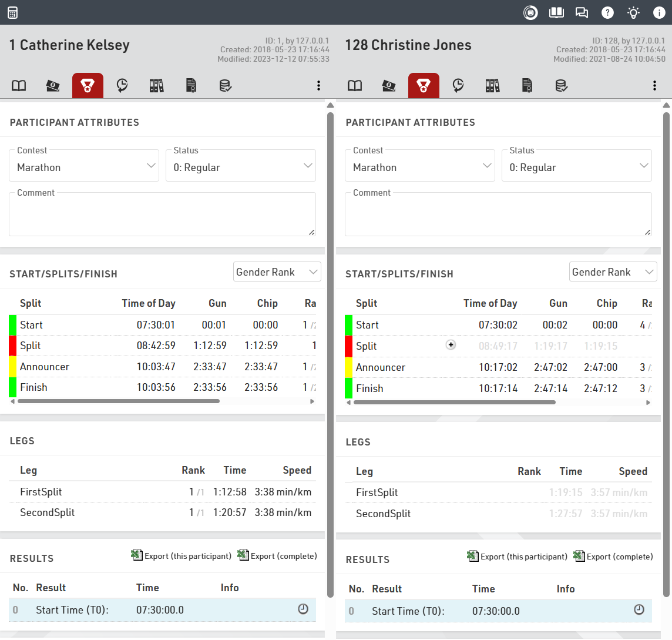Open the chat bubbles icon
672x640 pixels.
582,12
